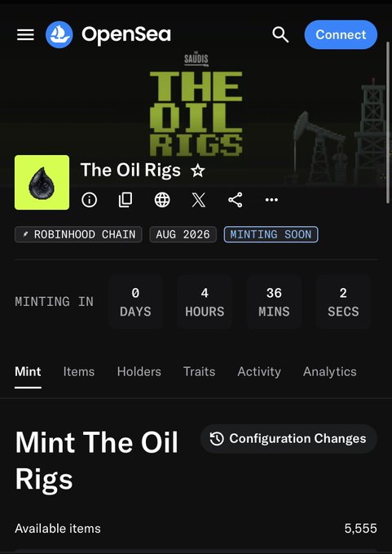The height and width of the screenshot is (554, 392).
Task: Click the history clock icon in Configuration Changes
Action: click(x=217, y=439)
